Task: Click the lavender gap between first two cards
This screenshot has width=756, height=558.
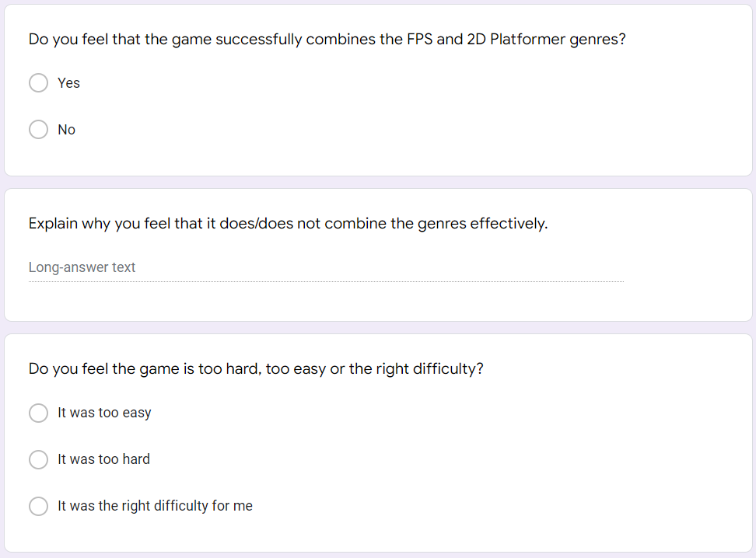Action: [x=378, y=182]
